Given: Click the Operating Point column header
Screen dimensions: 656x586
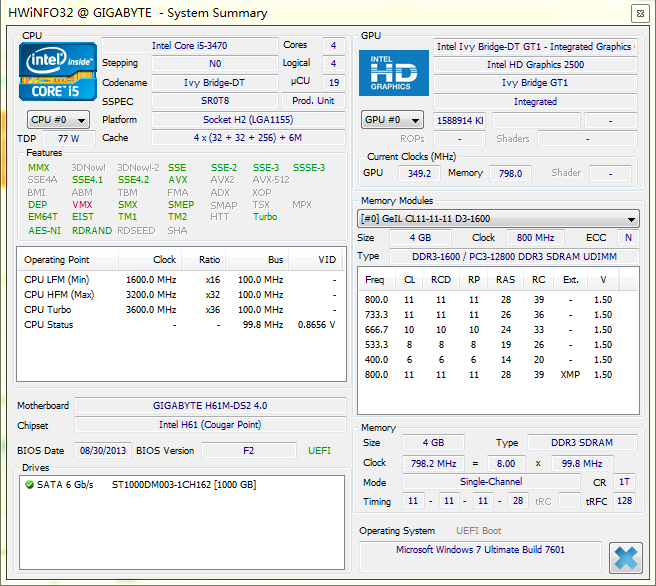Looking at the screenshot, I should pos(68,260).
